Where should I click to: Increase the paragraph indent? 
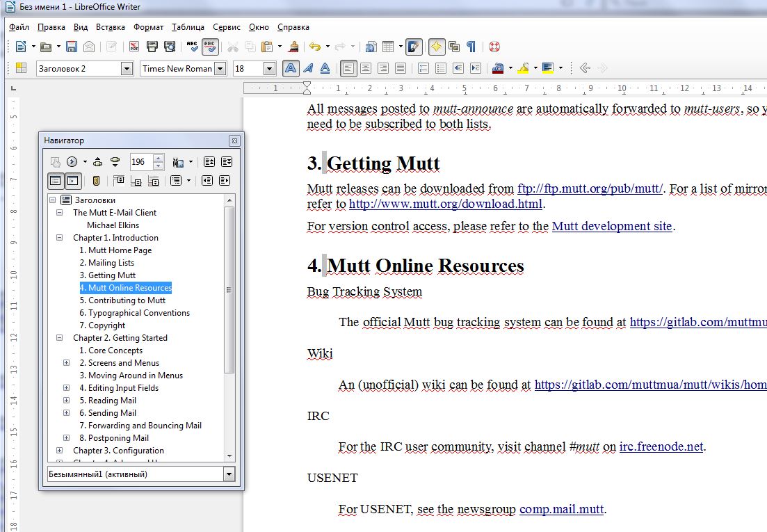[x=476, y=68]
